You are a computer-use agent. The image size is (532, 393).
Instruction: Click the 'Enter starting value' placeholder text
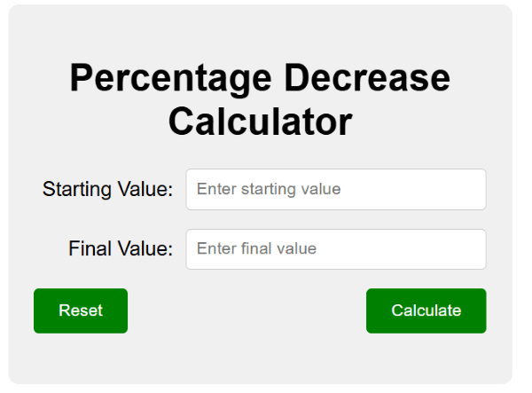[269, 189]
